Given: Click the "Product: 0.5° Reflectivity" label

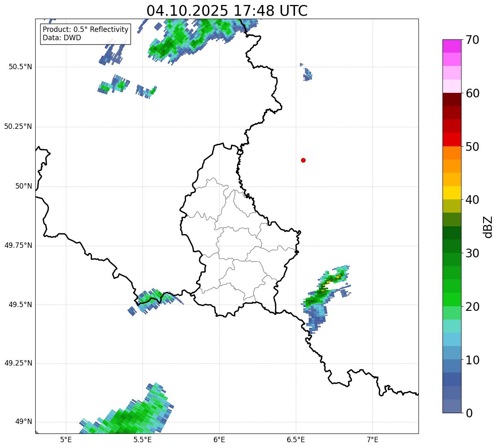Looking at the screenshot, I should (85, 30).
